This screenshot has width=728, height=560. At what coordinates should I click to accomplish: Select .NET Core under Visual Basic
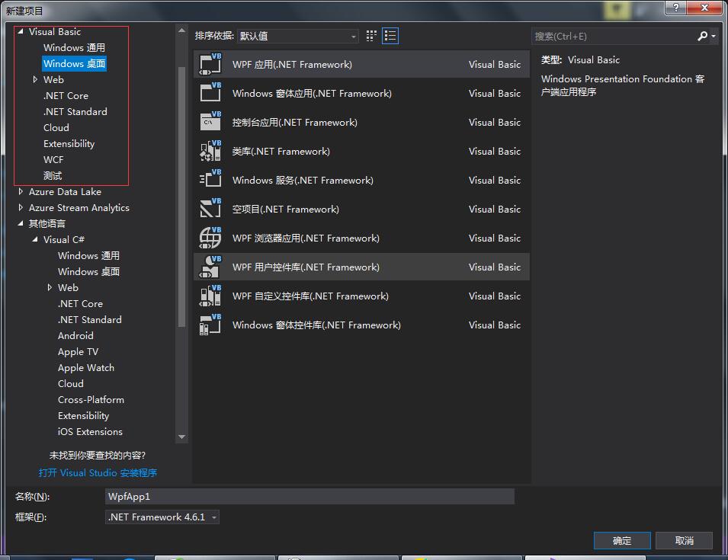coord(66,95)
